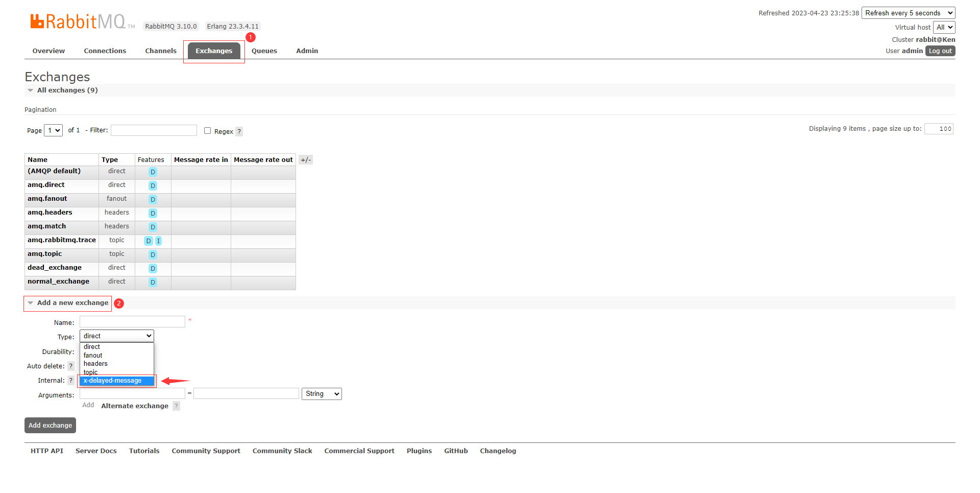Open the amq.rabbitmq.trace exchange
The height and width of the screenshot is (493, 980).
point(62,240)
